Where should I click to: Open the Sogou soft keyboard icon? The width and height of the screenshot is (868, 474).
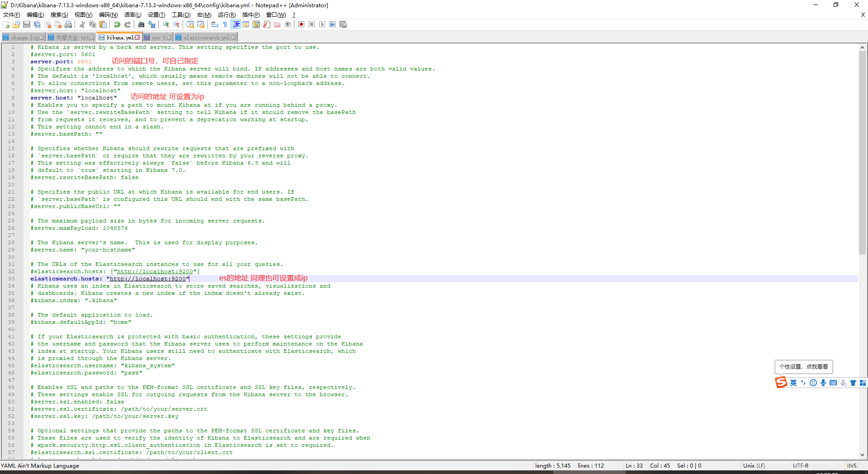833,383
